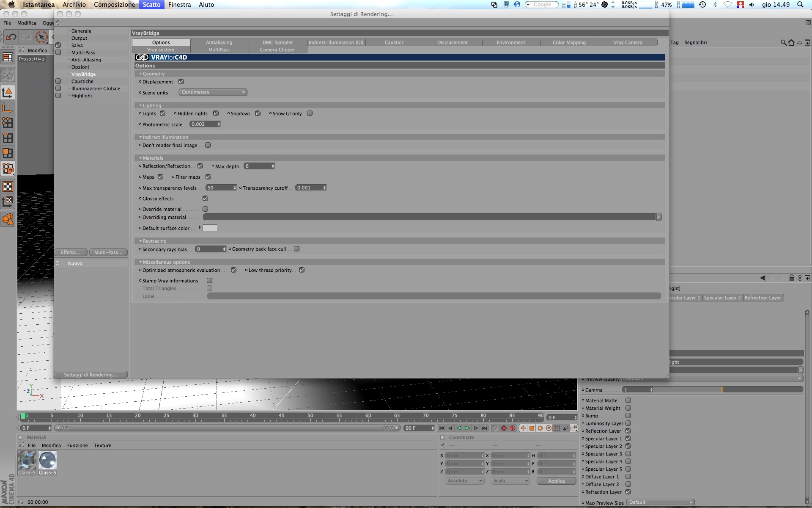The width and height of the screenshot is (812, 508).
Task: Click the Default surface color swatch
Action: point(210,228)
